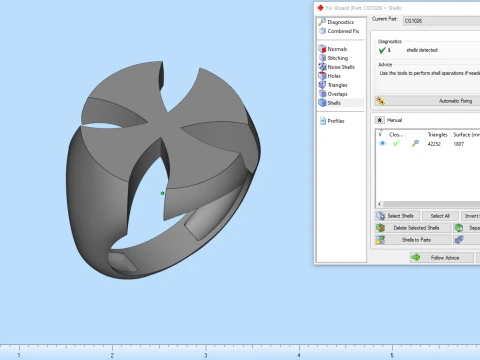Image resolution: width=480 pixels, height=360 pixels.
Task: Click the magnifier icon in shell row
Action: click(415, 143)
